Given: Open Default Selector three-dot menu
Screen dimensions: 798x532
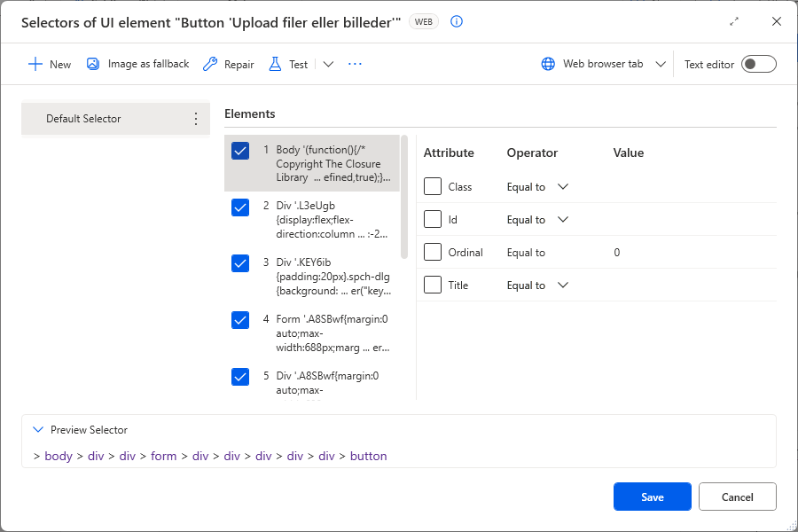Looking at the screenshot, I should [196, 119].
